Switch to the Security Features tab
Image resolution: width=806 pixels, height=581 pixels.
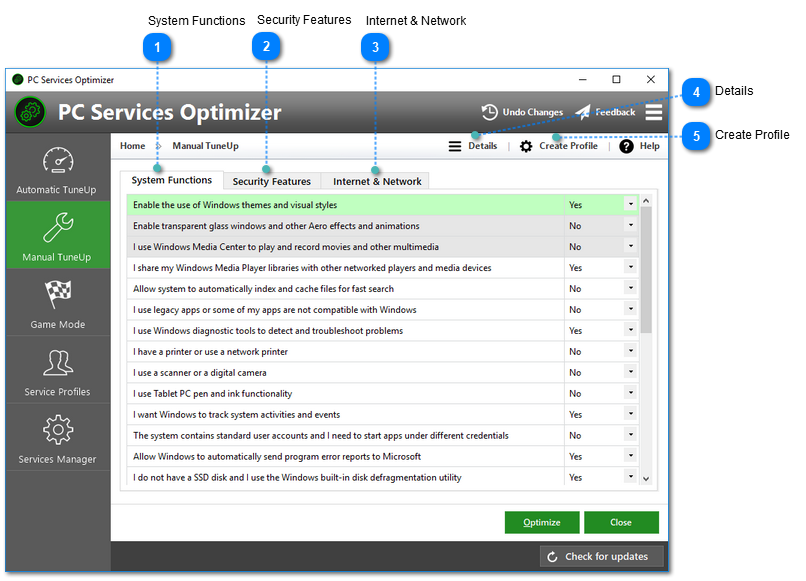click(271, 182)
